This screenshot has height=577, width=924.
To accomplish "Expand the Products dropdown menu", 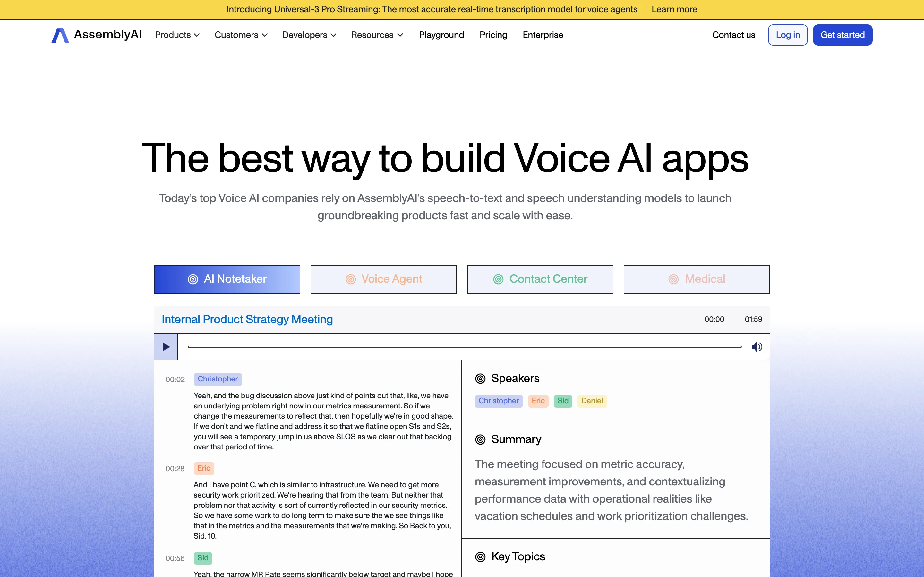I will point(177,35).
